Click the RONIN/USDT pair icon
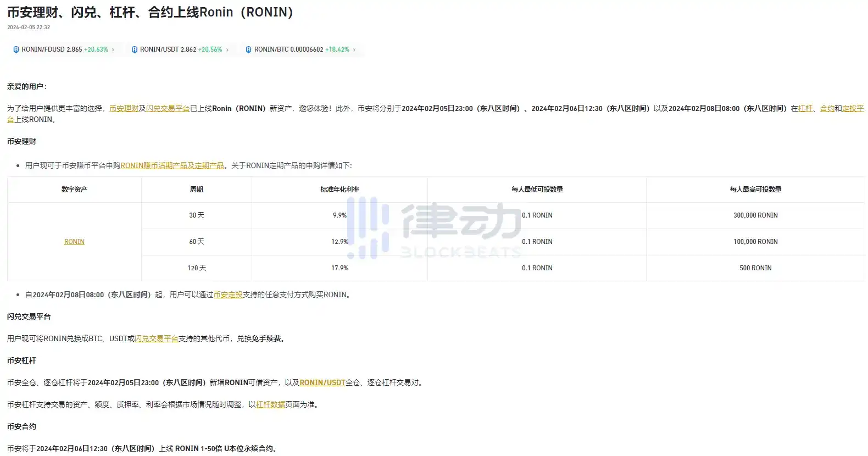Image resolution: width=868 pixels, height=456 pixels. (135, 49)
